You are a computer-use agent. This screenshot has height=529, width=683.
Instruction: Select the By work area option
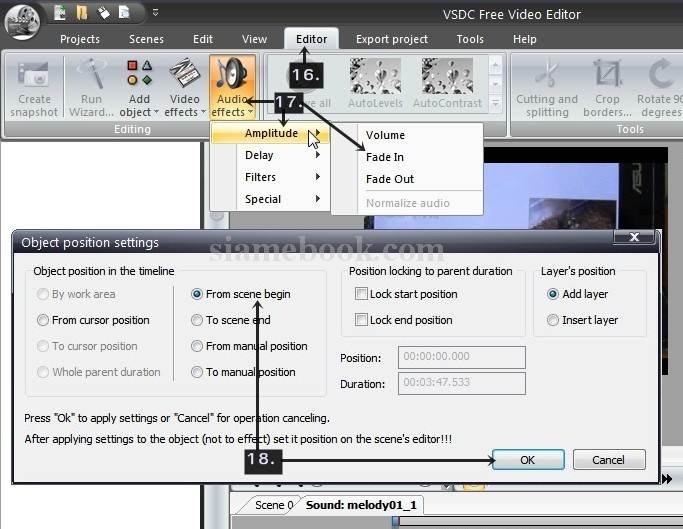[x=43, y=294]
